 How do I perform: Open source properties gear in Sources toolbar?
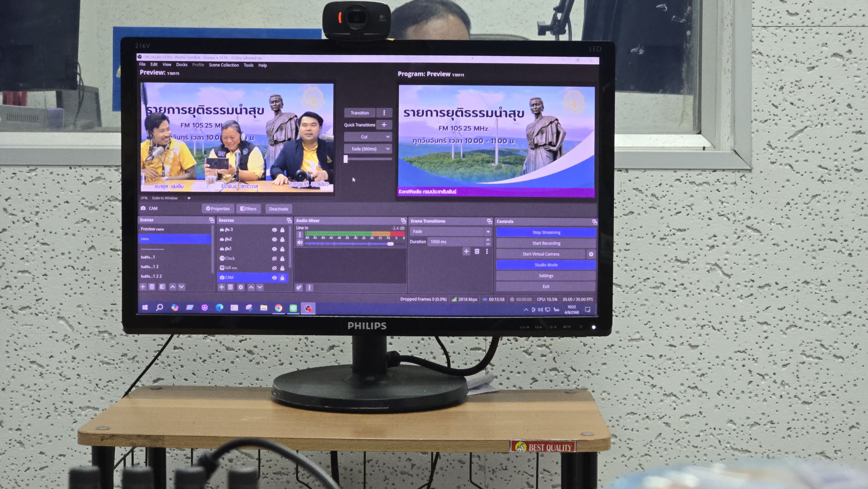coord(241,287)
